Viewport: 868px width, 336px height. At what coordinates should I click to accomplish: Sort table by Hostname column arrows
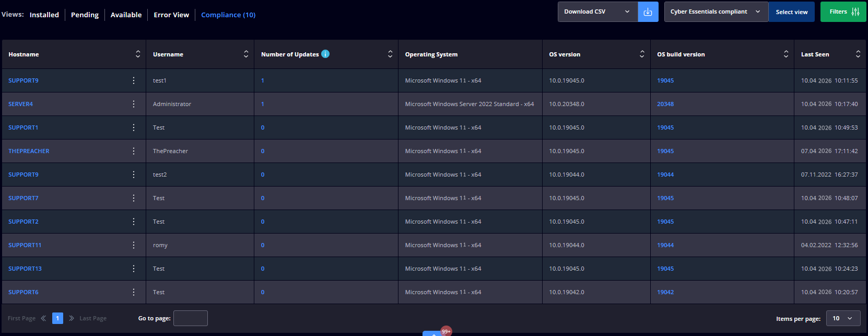point(138,54)
